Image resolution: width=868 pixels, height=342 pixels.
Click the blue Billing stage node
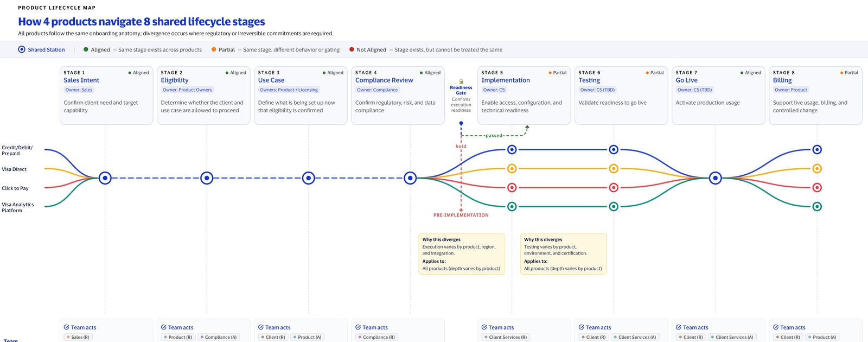[817, 149]
